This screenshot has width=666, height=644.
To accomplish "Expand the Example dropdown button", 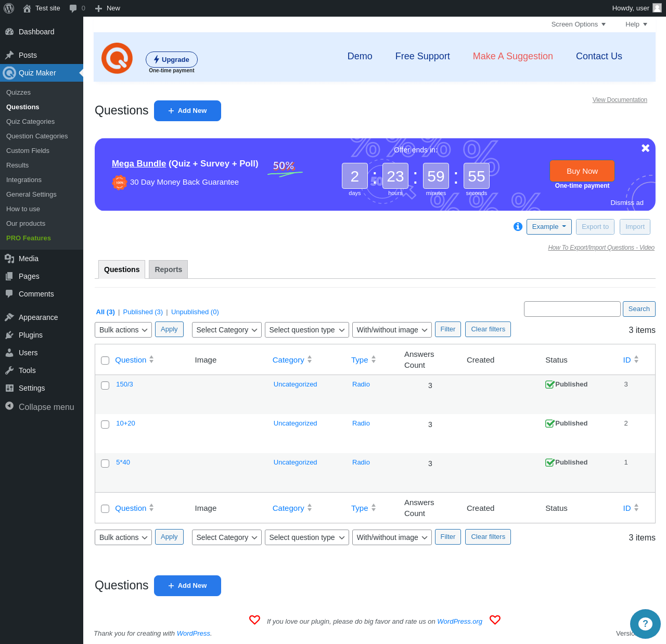I will 549,227.
